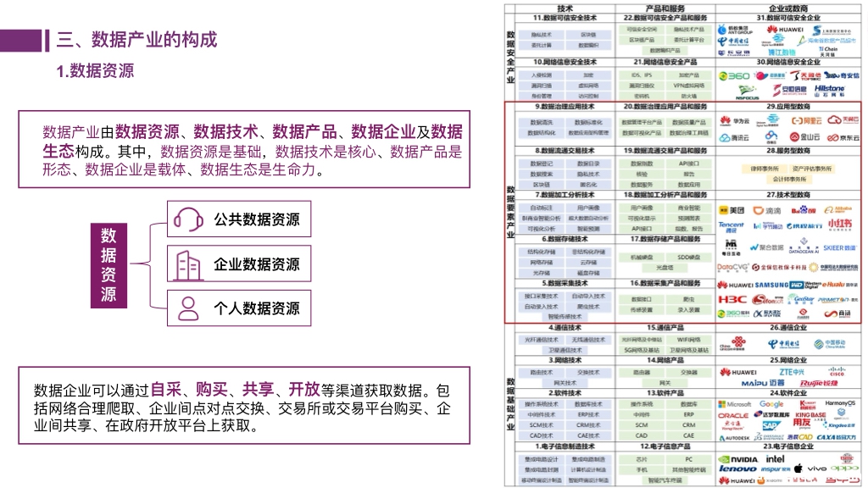
Task: Click the ORACLE logo
Action: (x=733, y=415)
